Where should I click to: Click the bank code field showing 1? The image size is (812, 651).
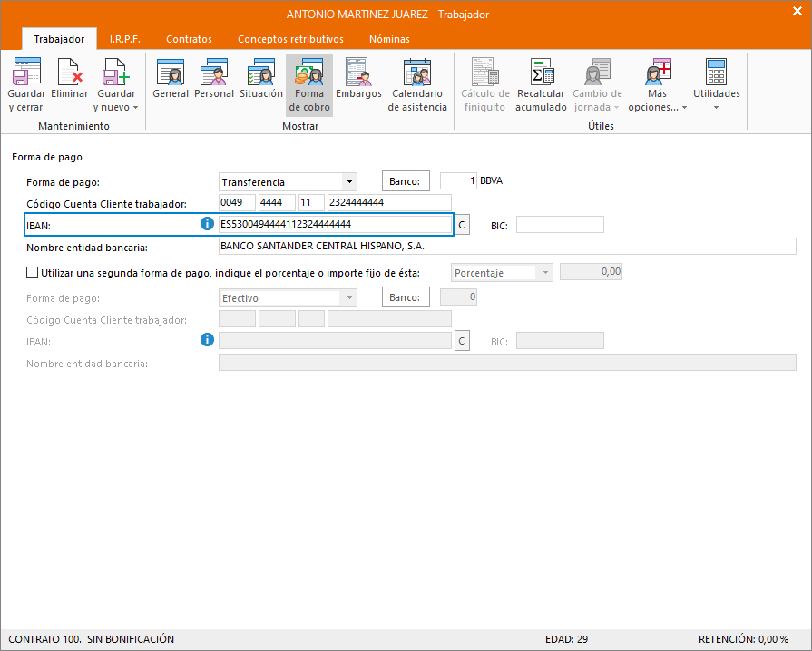(458, 180)
